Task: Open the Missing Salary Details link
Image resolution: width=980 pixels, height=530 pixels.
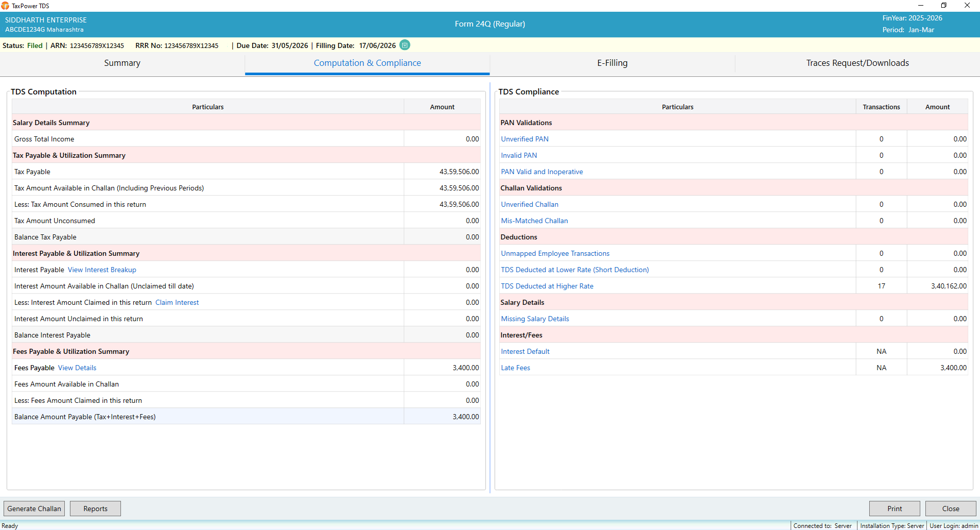Action: pos(535,319)
